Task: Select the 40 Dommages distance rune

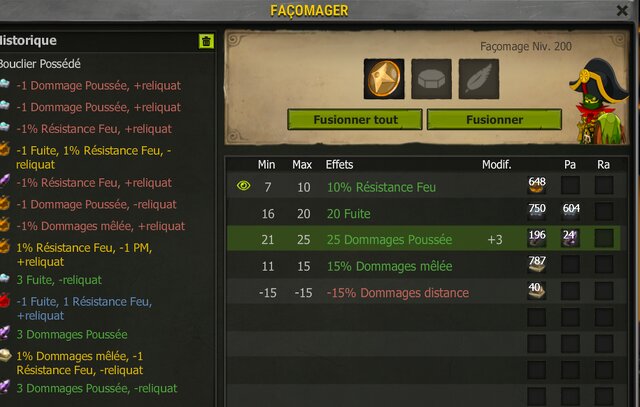Action: pos(537,291)
